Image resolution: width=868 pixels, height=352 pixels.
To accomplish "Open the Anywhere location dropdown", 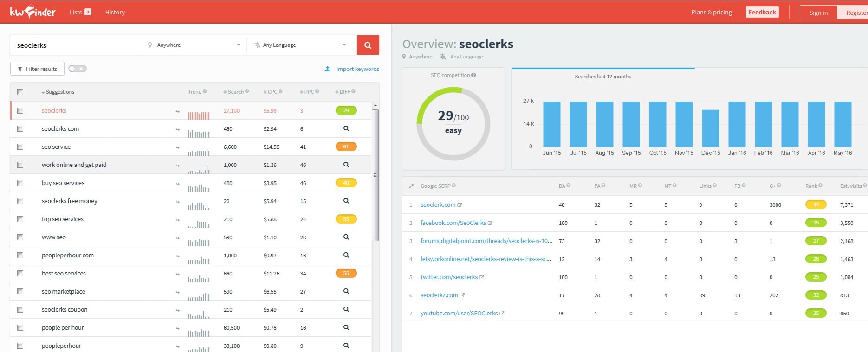I will click(194, 45).
